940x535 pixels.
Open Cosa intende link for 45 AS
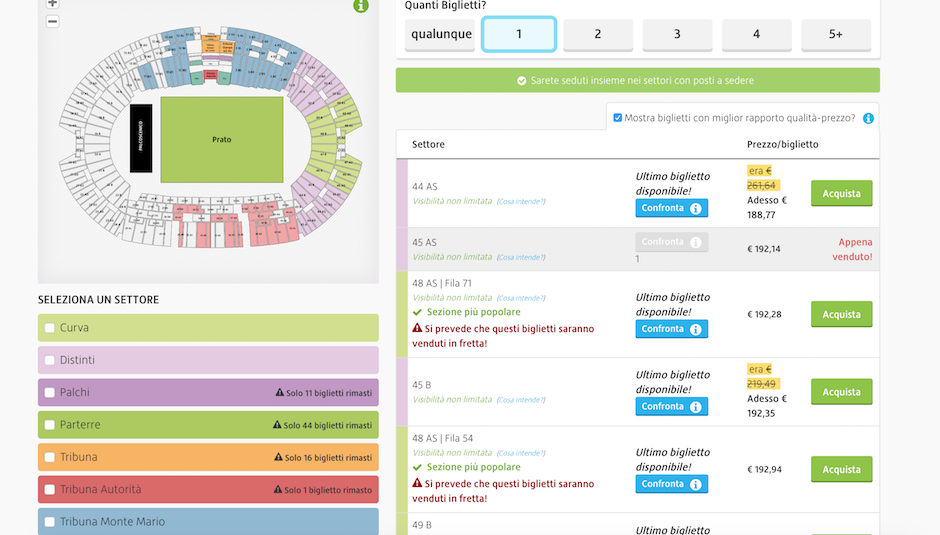521,257
